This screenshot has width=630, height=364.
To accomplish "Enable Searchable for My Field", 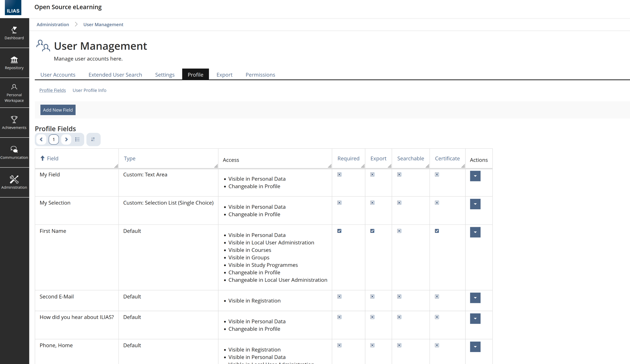I will pyautogui.click(x=399, y=174).
